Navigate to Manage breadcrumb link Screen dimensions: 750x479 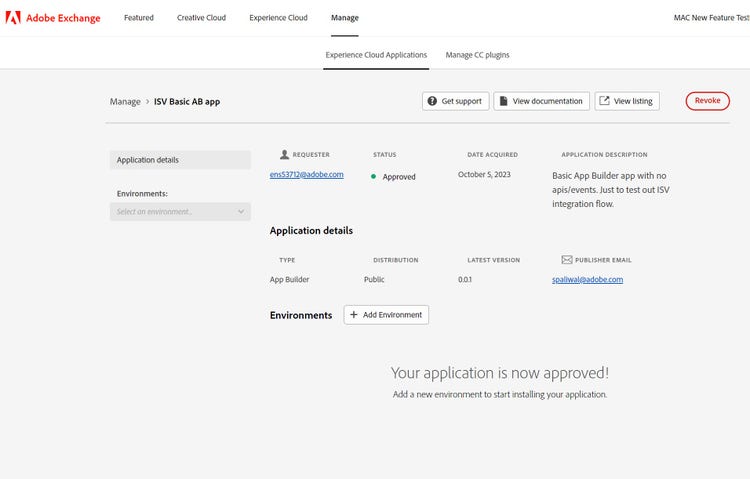pos(125,102)
